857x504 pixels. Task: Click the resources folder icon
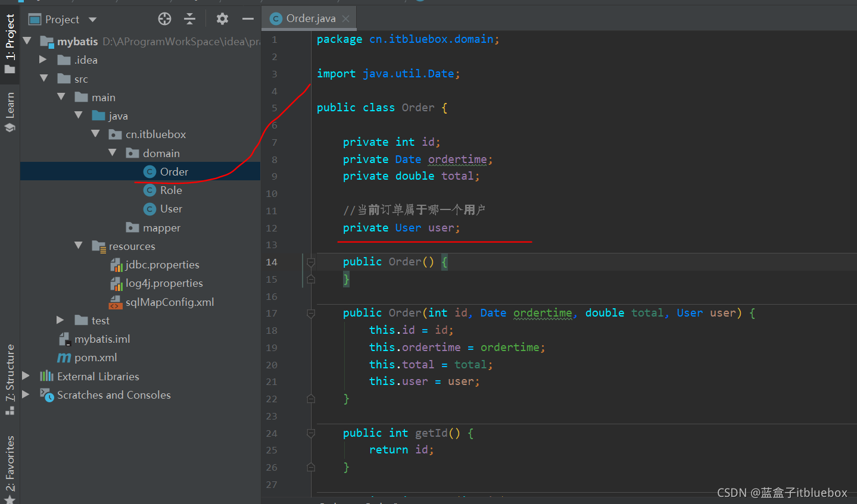point(99,246)
